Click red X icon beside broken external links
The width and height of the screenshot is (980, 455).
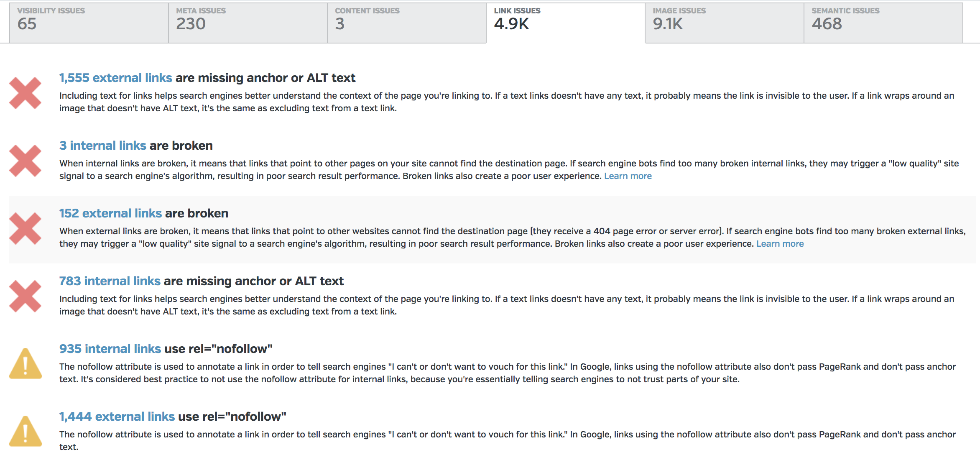tap(25, 228)
